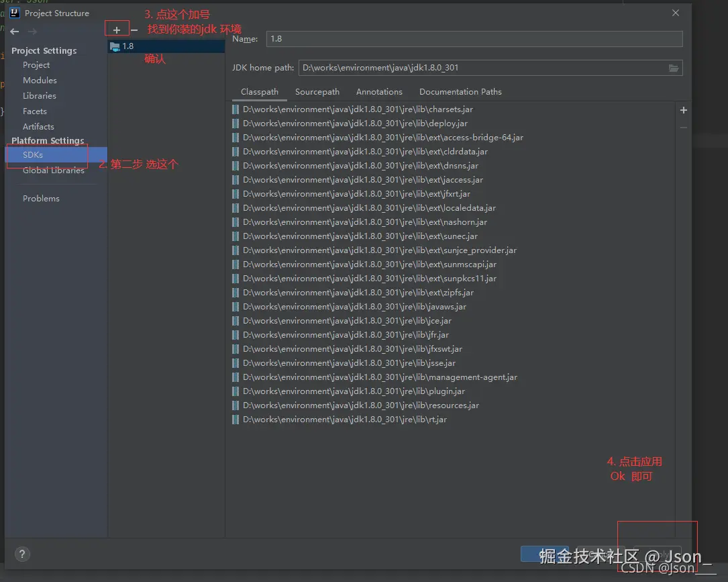Click jar icon beside rt.jar
Viewport: 728px width, 582px height.
coord(236,420)
